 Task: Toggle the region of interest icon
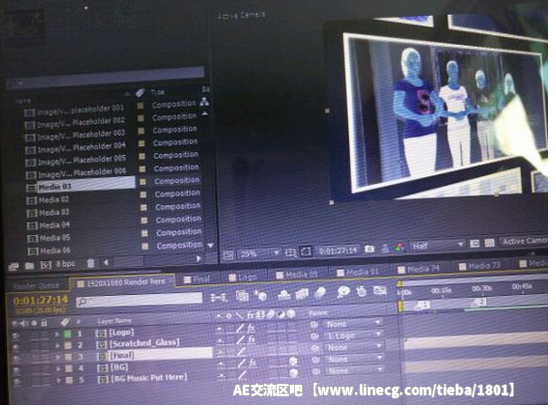(x=474, y=244)
